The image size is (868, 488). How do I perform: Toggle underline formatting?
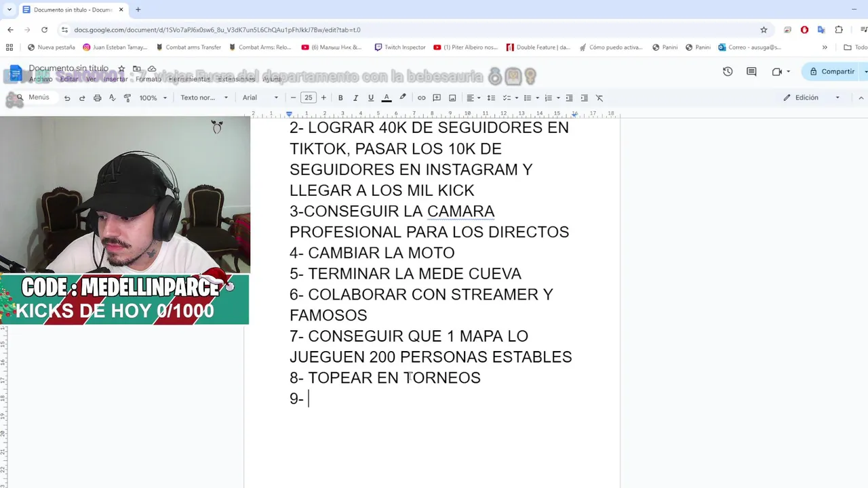point(370,98)
